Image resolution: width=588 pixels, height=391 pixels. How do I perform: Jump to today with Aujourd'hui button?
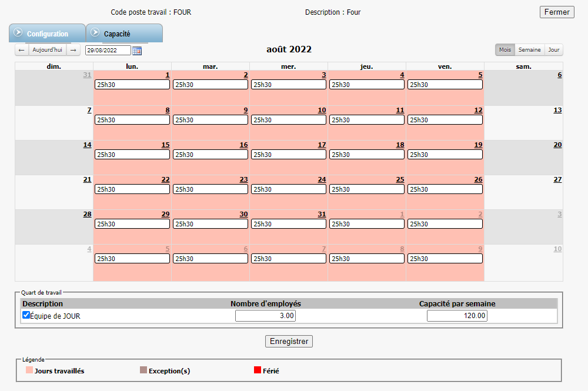coord(47,50)
